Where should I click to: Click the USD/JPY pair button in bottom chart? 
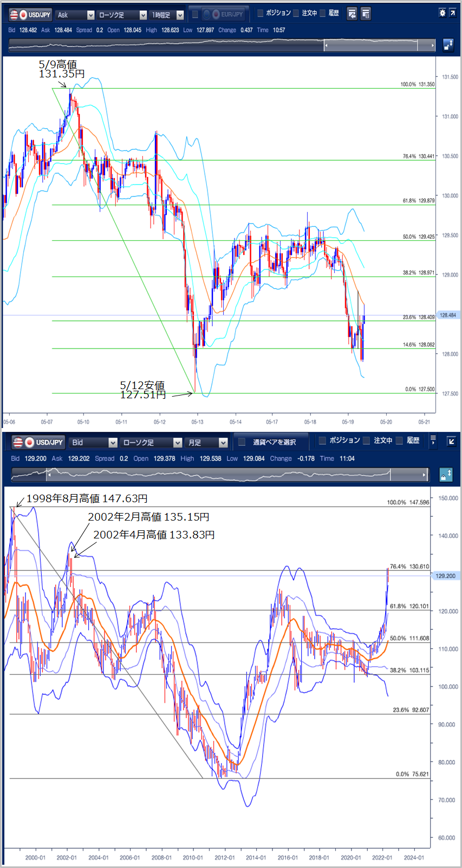pos(38,442)
